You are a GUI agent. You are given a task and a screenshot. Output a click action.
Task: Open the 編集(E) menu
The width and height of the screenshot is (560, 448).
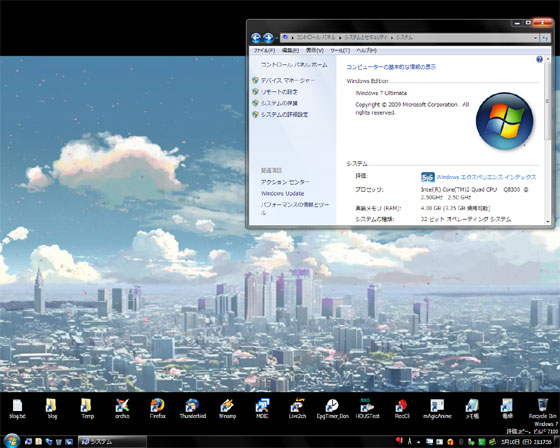tap(290, 50)
